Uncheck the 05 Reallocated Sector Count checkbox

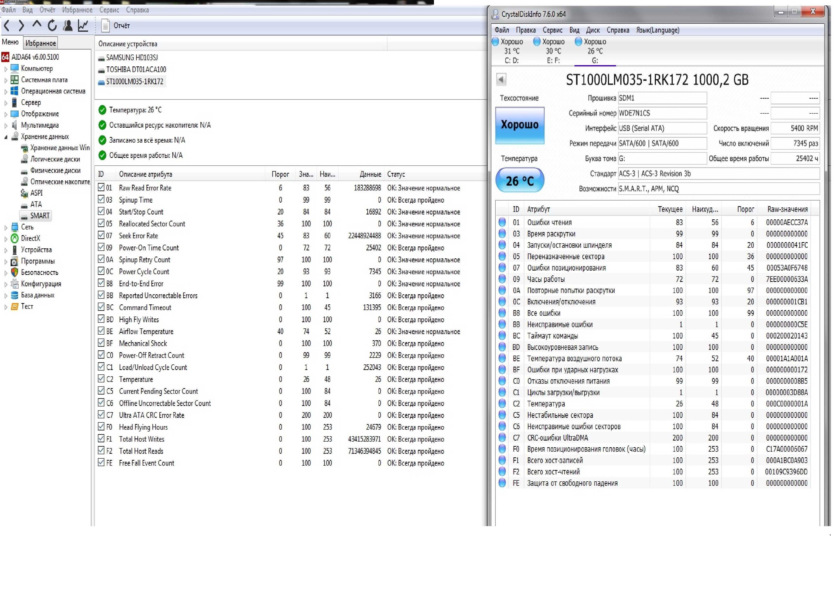pos(101,223)
